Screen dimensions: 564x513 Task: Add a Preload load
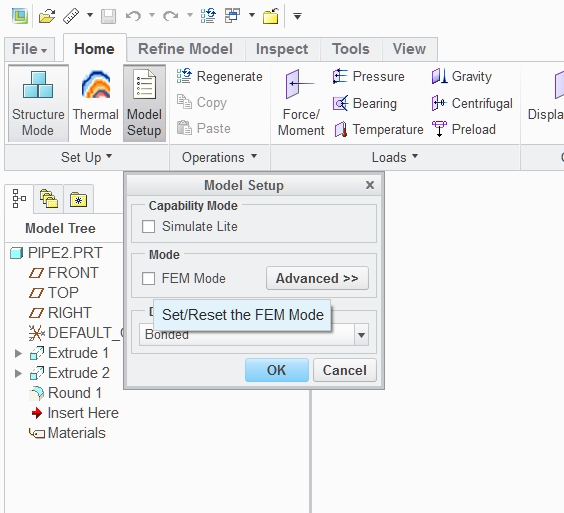coord(464,129)
